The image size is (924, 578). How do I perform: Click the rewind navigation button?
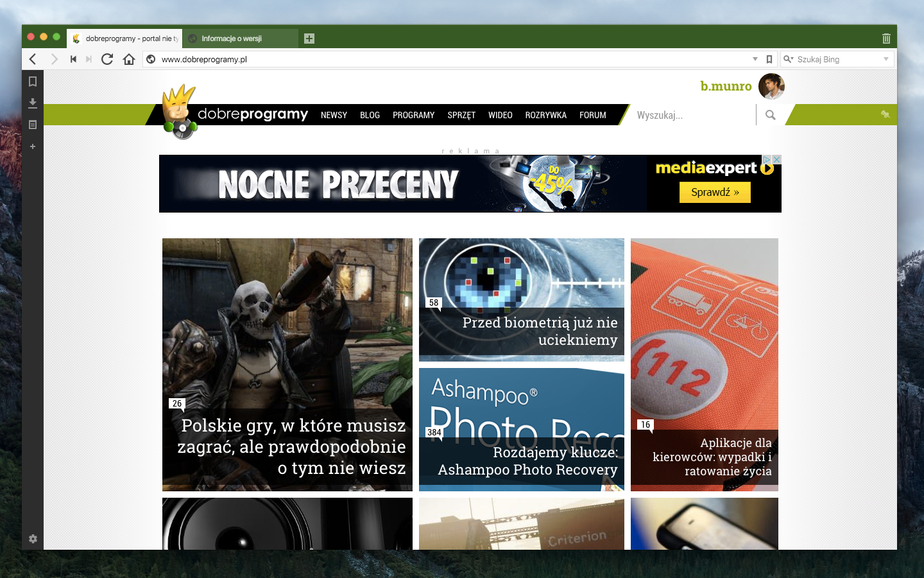(x=73, y=59)
